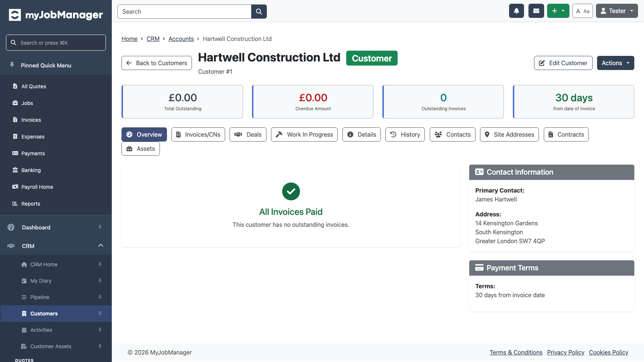644x362 pixels.
Task: Focus the sidebar Search or press ⌘K box
Action: (x=56, y=42)
